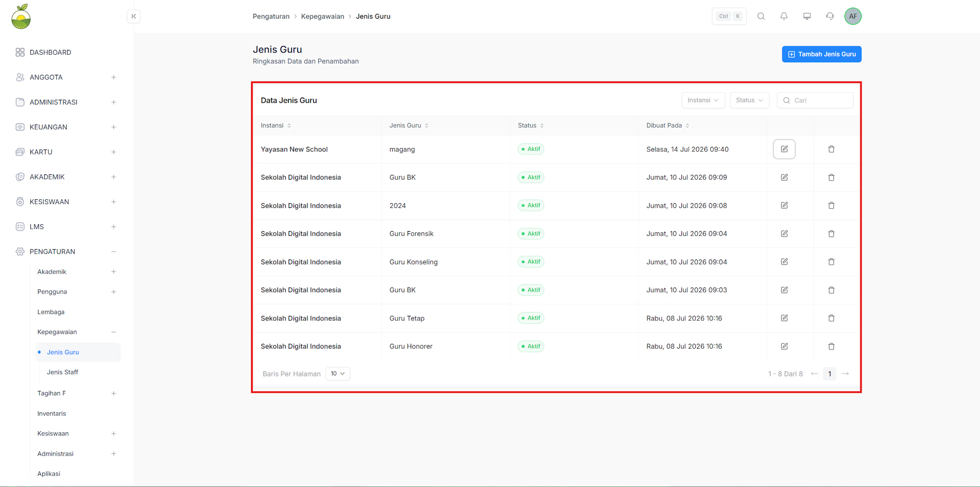Open the Baris Per Halaman dropdown showing 10
The width and height of the screenshot is (980, 487).
(x=337, y=374)
